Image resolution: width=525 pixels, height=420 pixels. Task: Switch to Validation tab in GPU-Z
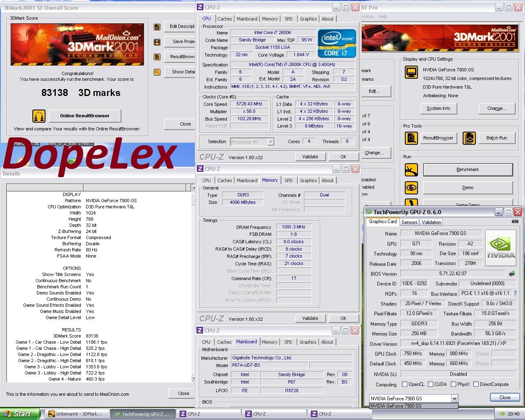[x=431, y=222]
